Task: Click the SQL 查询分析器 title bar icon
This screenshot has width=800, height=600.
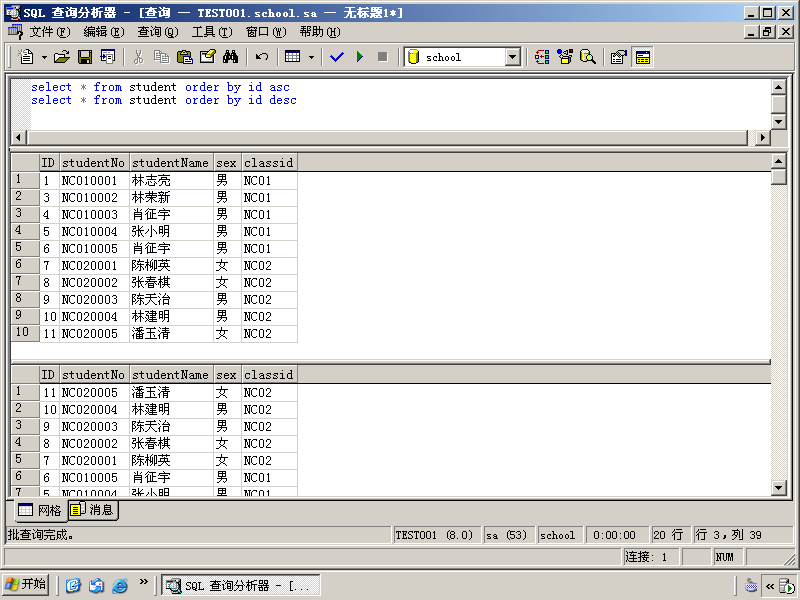Action: 13,12
